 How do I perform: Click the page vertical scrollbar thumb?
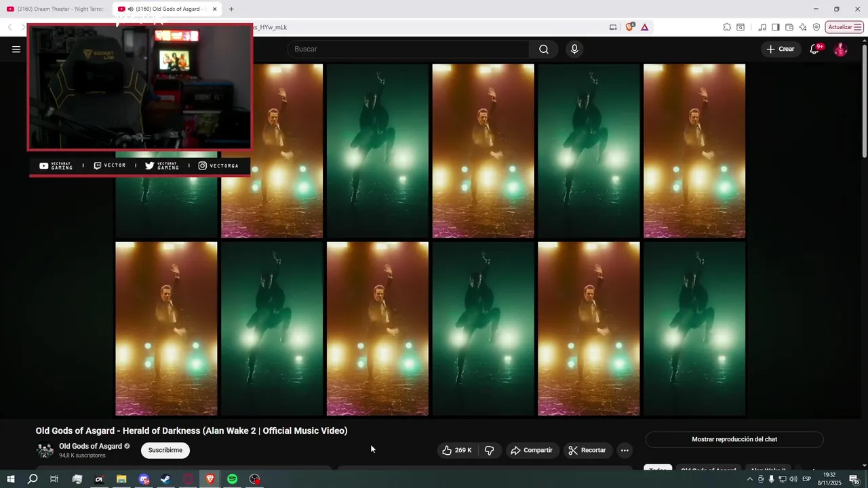(x=864, y=102)
